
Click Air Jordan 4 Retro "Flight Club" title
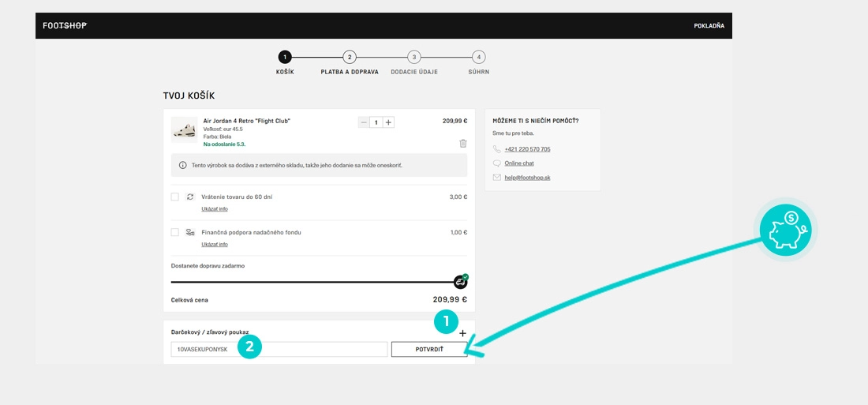[247, 121]
